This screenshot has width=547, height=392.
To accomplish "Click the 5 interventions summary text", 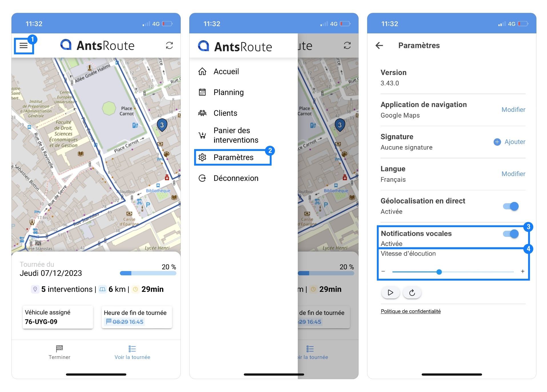I will (67, 289).
